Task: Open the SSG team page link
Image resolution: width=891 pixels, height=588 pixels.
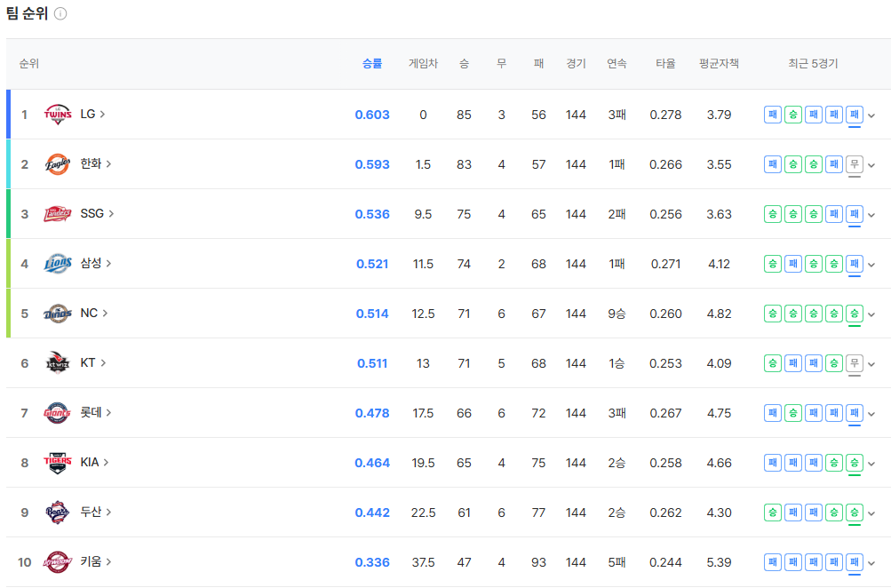Action: (x=97, y=213)
